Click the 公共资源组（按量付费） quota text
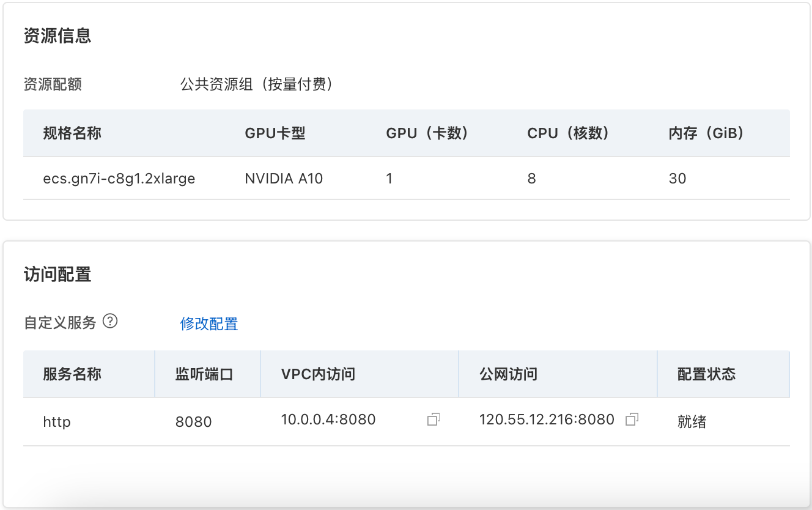 (257, 84)
